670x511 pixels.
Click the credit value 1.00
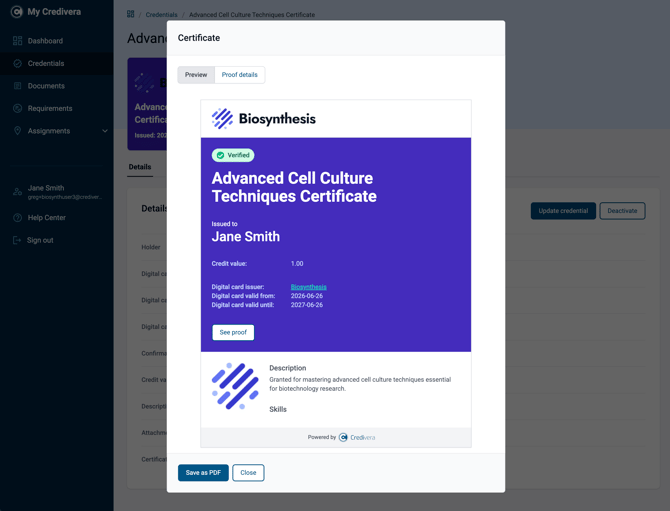click(x=297, y=264)
